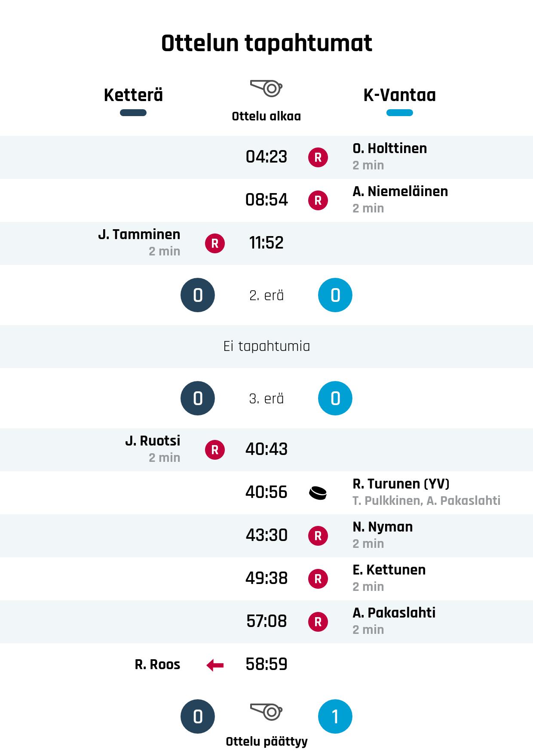Viewport: 533px width, 756px height.
Task: Click the 3. erä period label
Action: 266,399
